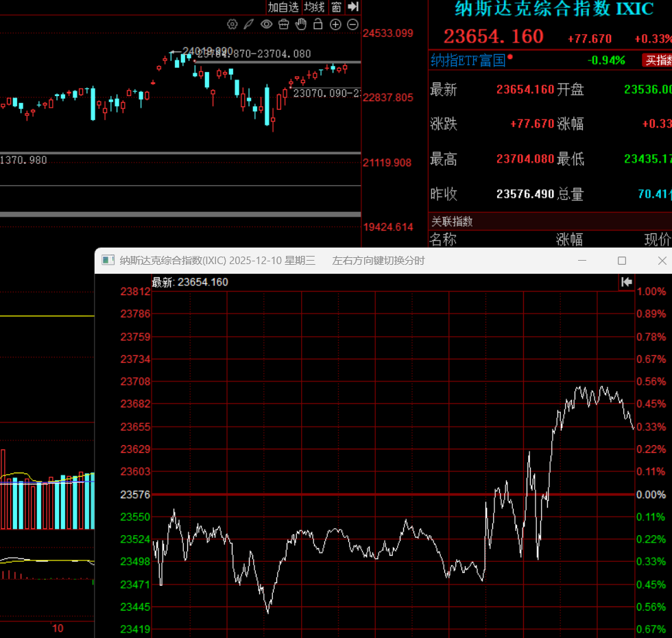Zoom in with the plus icon
Image resolution: width=672 pixels, height=638 pixels.
(335, 25)
